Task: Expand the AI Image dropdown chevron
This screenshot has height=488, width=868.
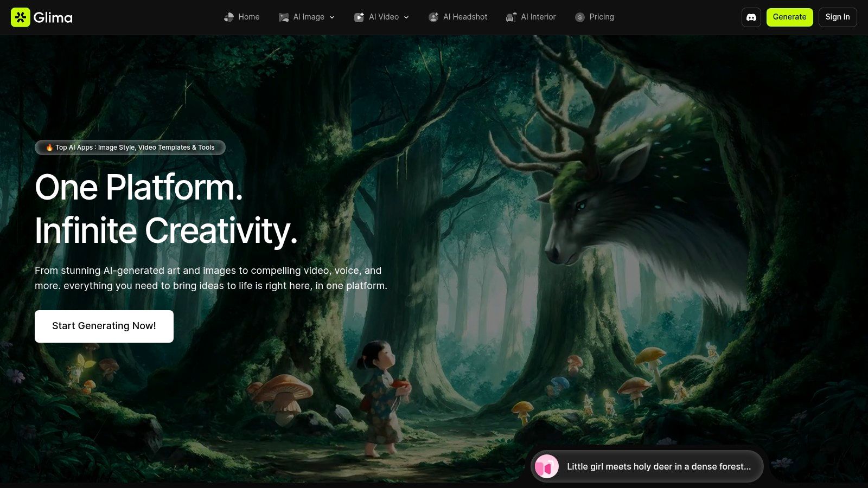Action: coord(332,17)
